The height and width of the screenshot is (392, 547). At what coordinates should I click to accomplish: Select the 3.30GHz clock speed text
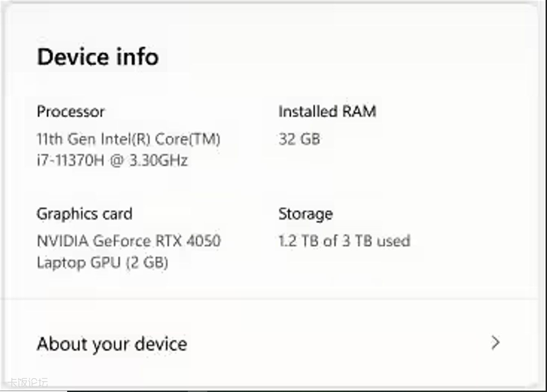[158, 160]
